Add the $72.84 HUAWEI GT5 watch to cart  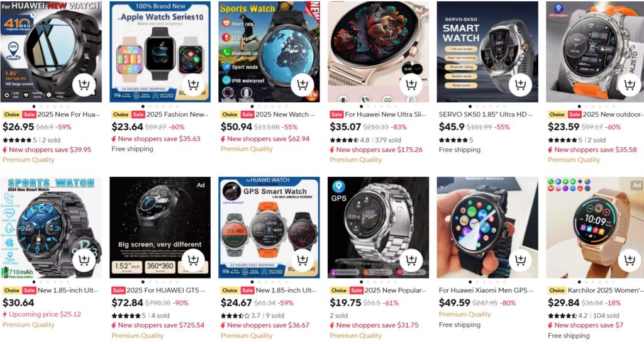193,260
